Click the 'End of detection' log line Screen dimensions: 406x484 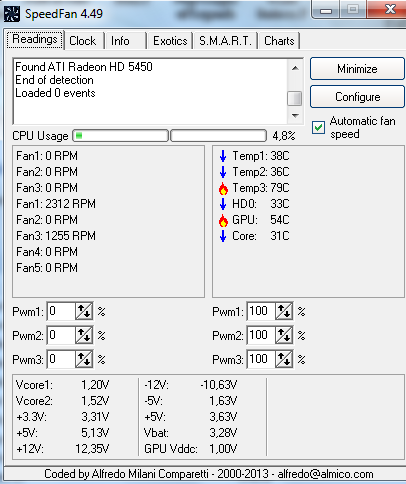point(54,80)
